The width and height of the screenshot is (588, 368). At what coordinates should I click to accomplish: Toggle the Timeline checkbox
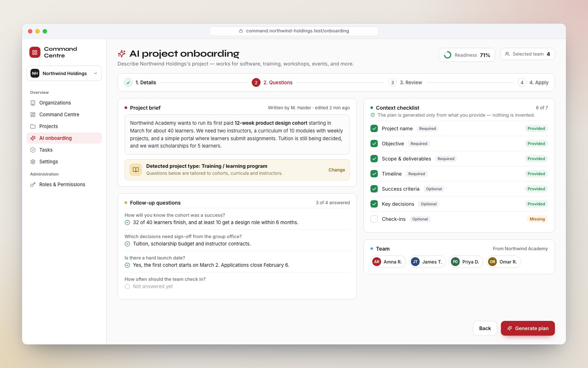click(374, 174)
